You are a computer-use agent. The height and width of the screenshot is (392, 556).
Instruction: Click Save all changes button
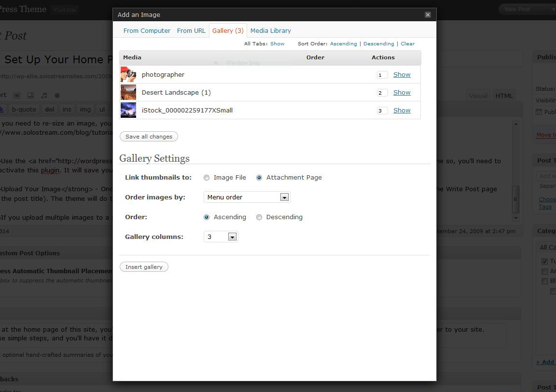click(x=149, y=137)
